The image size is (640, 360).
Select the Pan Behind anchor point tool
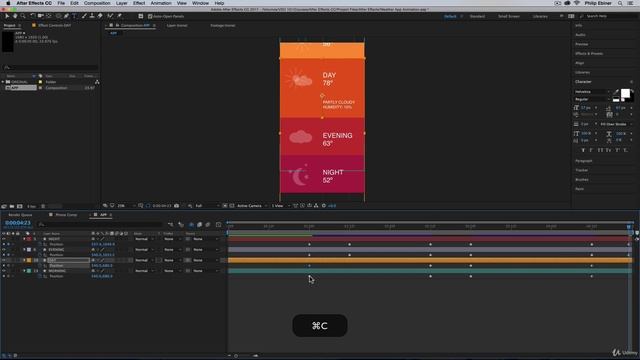pos(49,16)
